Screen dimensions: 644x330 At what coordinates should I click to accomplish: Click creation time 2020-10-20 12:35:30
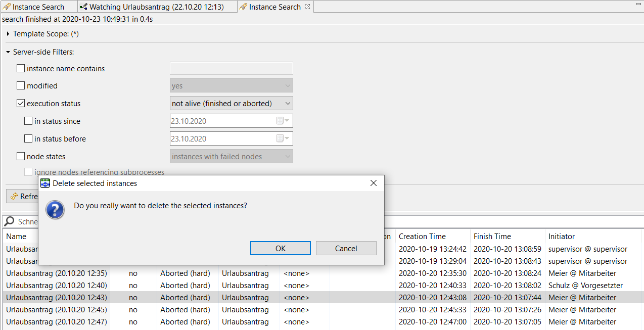[433, 273]
